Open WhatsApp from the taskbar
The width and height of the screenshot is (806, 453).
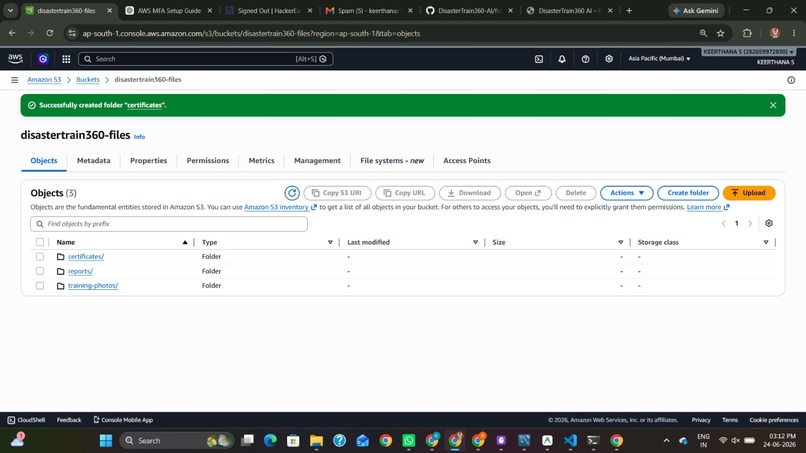(x=409, y=441)
